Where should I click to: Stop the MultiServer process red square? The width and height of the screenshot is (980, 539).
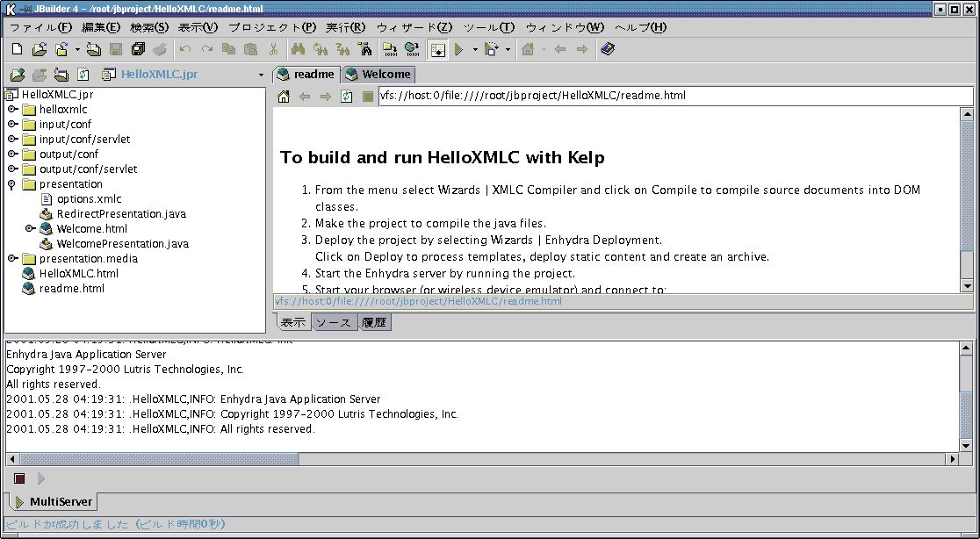pyautogui.click(x=19, y=478)
